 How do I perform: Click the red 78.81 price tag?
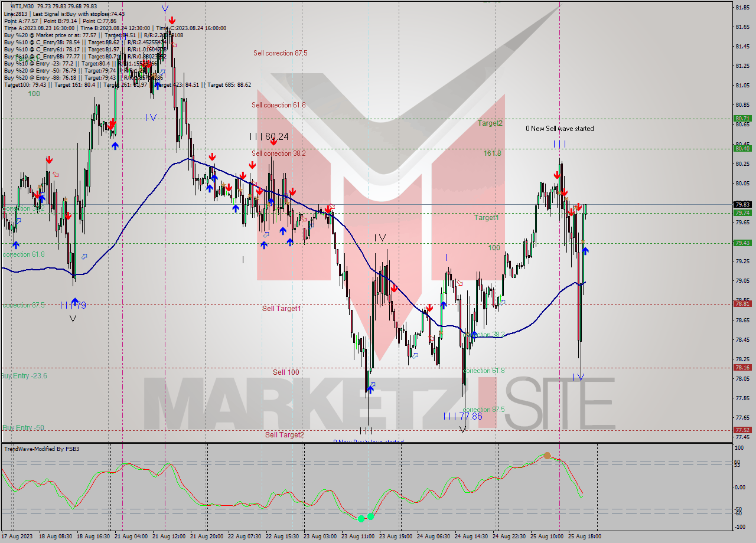742,303
